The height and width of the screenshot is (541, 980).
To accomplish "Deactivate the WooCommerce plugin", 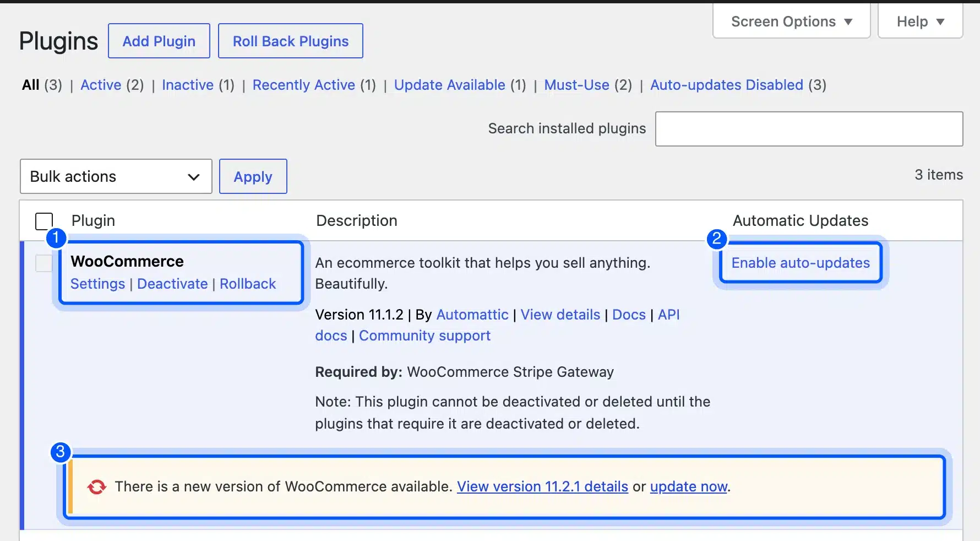I will click(172, 284).
